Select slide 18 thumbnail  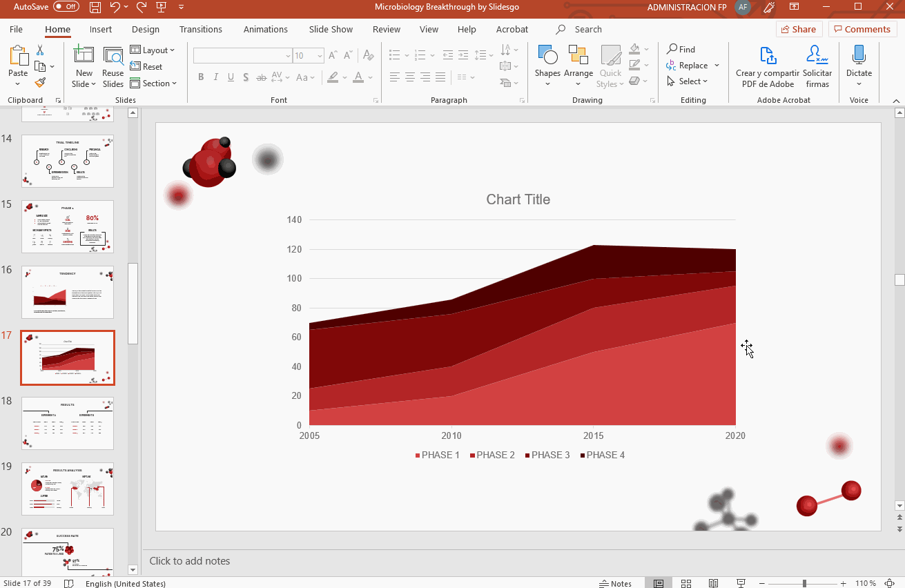(68, 423)
